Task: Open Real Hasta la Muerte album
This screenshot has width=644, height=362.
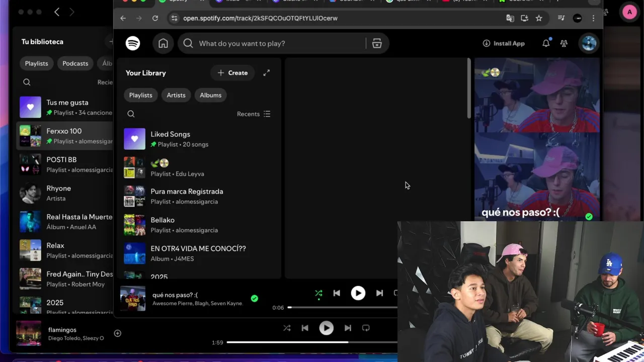Action: (65, 222)
